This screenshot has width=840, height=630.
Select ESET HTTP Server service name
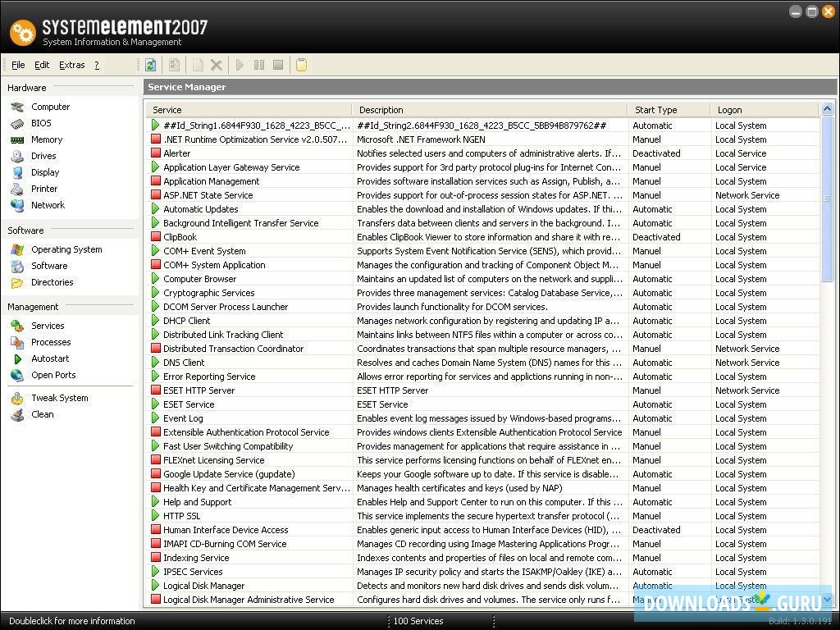(x=199, y=390)
